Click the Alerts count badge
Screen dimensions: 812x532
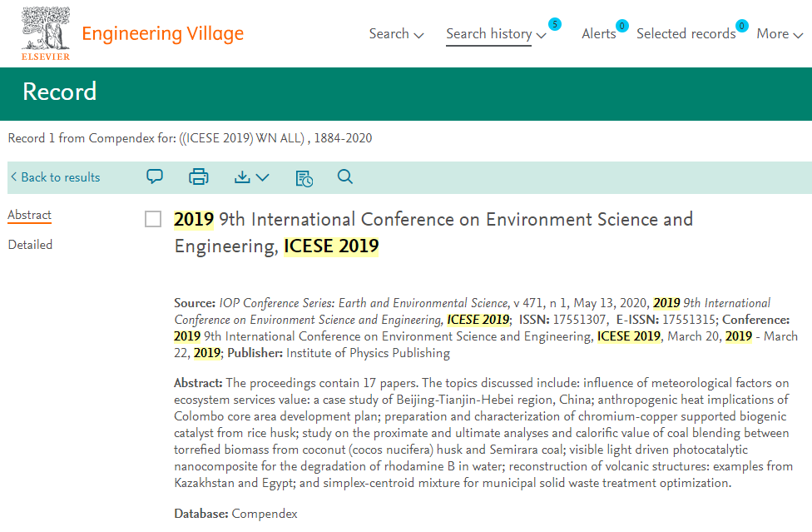tap(622, 25)
